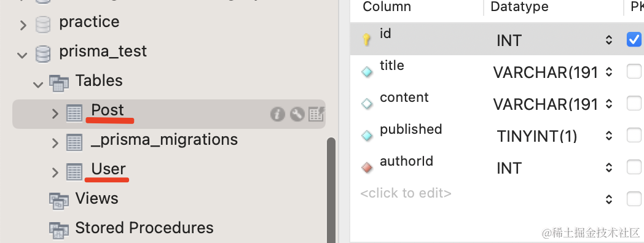Open table data grid icon for Post
The width and height of the screenshot is (644, 243).
click(316, 114)
